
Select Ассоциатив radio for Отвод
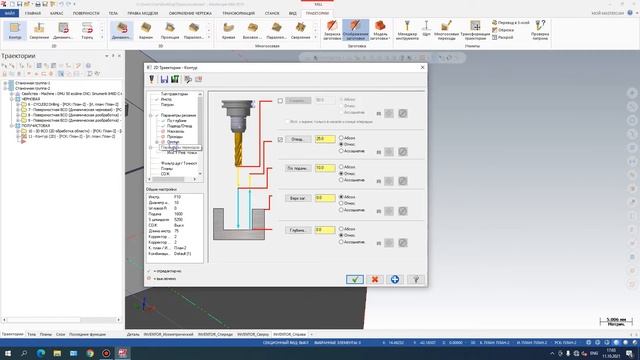click(341, 151)
